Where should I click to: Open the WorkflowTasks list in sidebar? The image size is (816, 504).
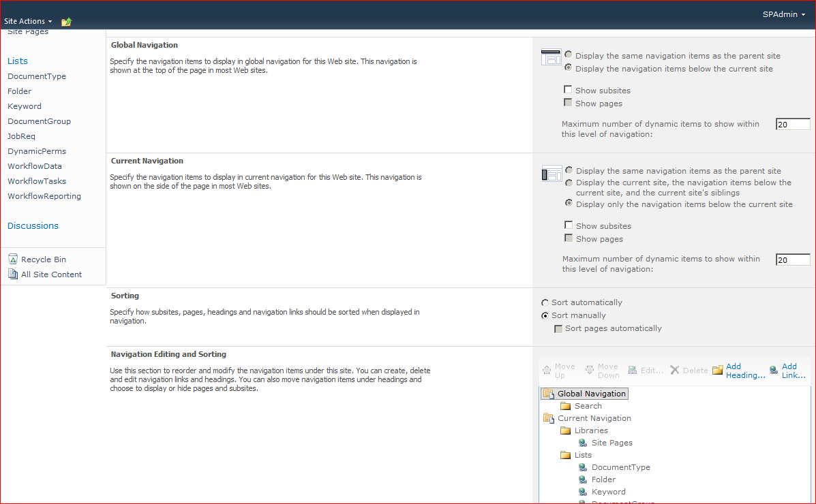point(37,181)
